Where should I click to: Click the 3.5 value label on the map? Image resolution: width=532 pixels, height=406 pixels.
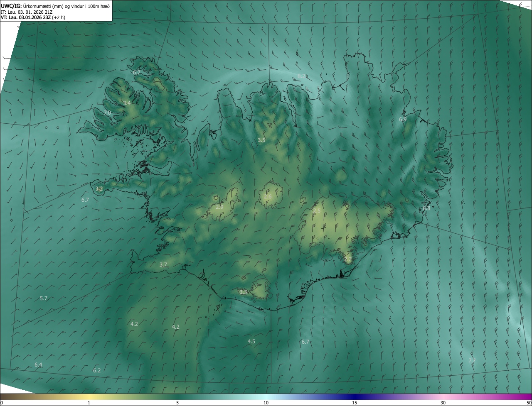(261, 140)
